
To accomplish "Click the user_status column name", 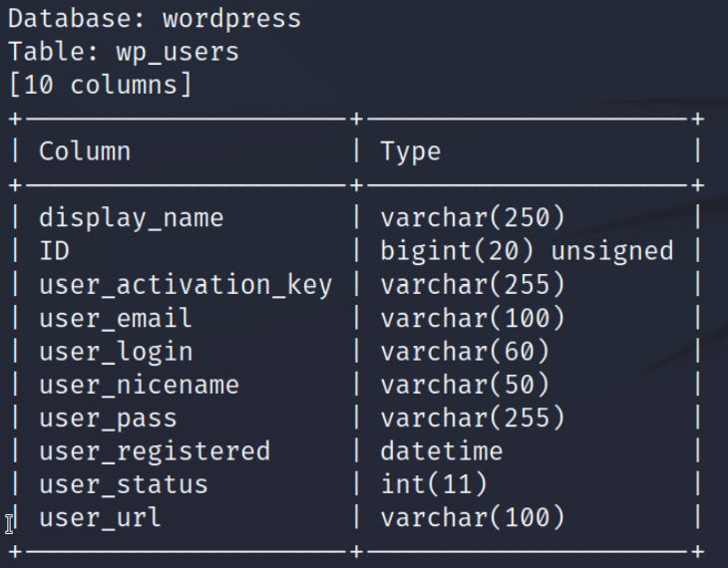I will coord(124,485).
